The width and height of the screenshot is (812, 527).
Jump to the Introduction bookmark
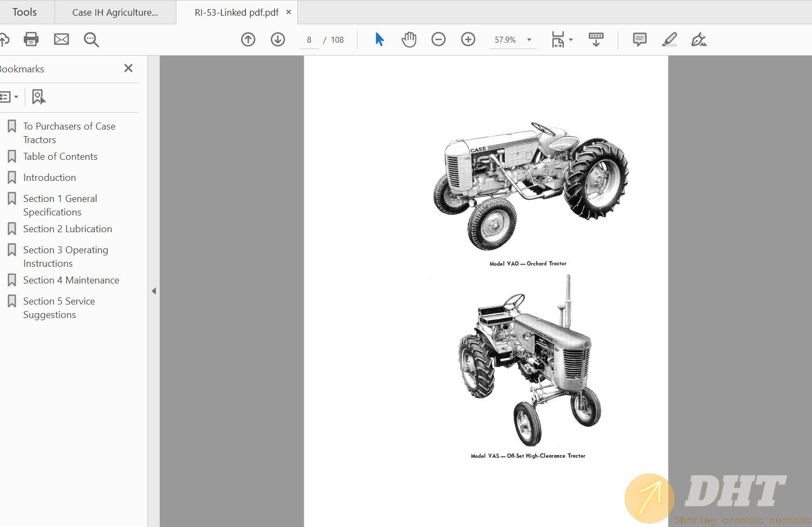[x=50, y=178]
